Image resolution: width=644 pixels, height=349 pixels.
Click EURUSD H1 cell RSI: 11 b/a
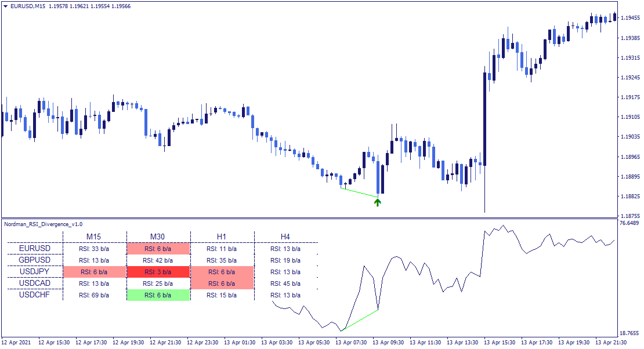222,249
